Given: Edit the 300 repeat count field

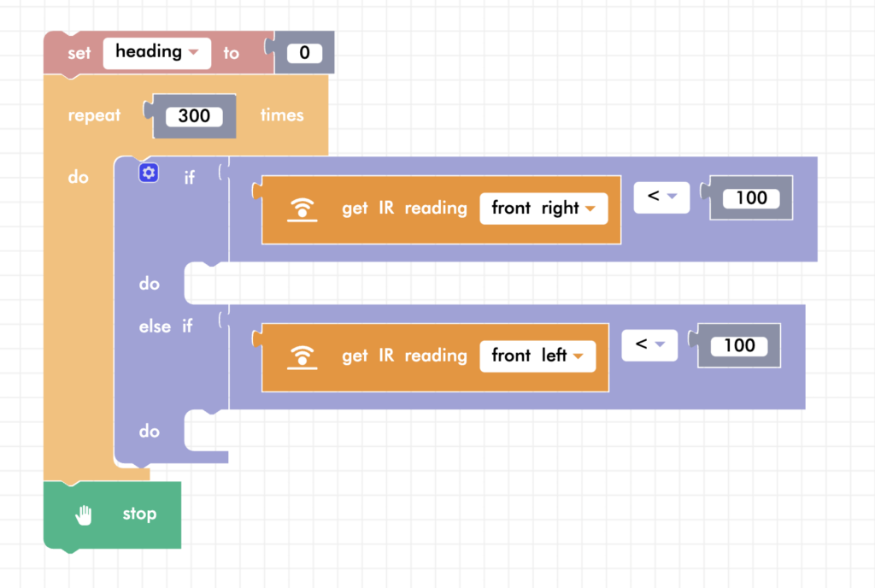Looking at the screenshot, I should pos(194,116).
